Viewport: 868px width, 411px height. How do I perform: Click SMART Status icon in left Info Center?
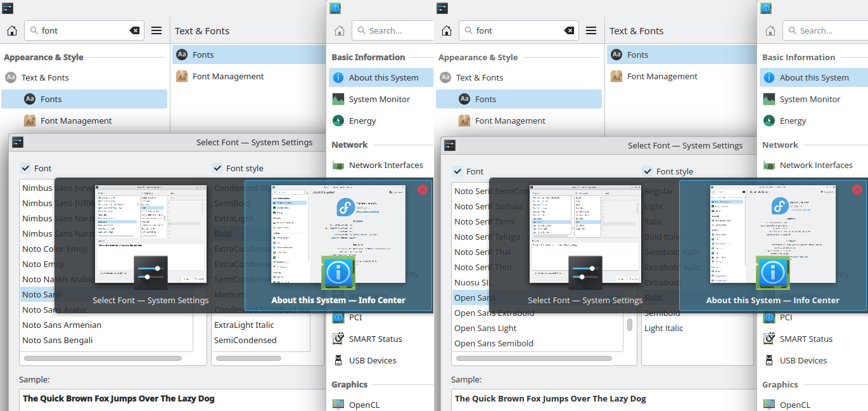point(338,339)
